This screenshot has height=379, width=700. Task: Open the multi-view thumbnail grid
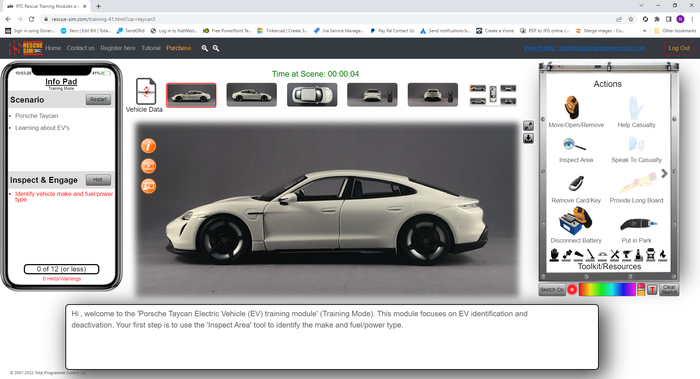pos(493,95)
